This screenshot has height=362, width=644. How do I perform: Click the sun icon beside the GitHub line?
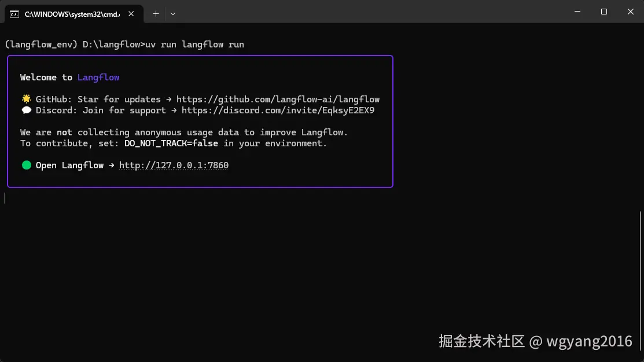(26, 99)
